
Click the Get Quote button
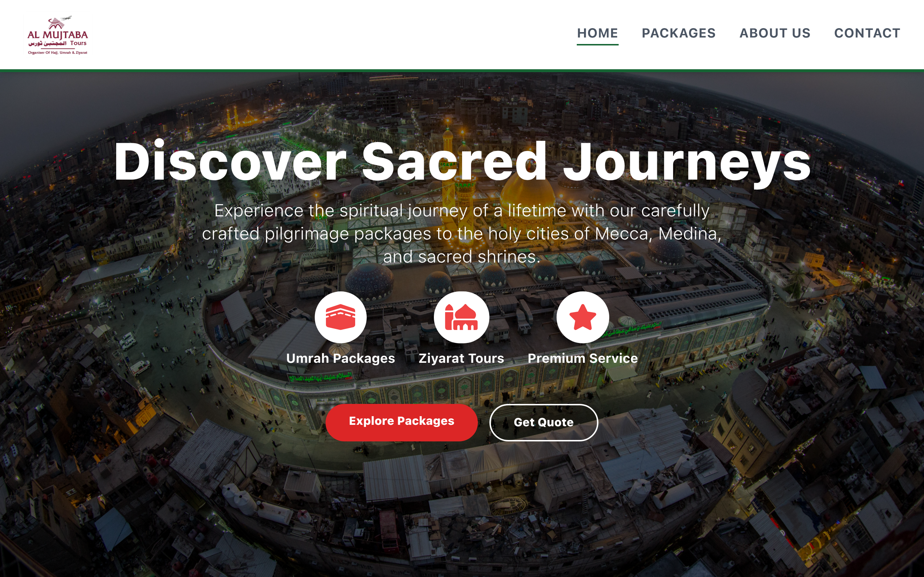click(x=543, y=422)
